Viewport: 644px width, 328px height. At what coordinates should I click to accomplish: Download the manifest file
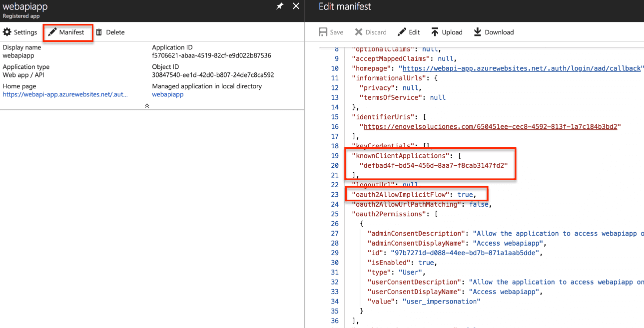pyautogui.click(x=478, y=32)
